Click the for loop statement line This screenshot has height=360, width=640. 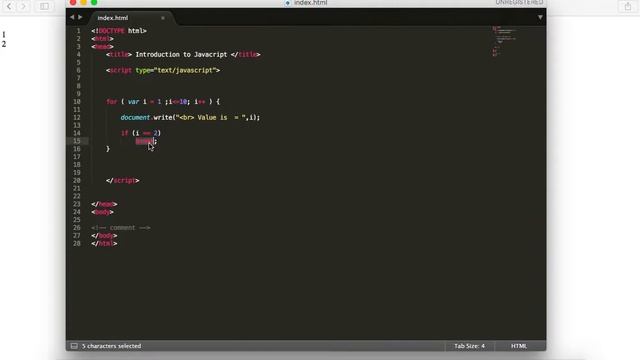(x=163, y=102)
